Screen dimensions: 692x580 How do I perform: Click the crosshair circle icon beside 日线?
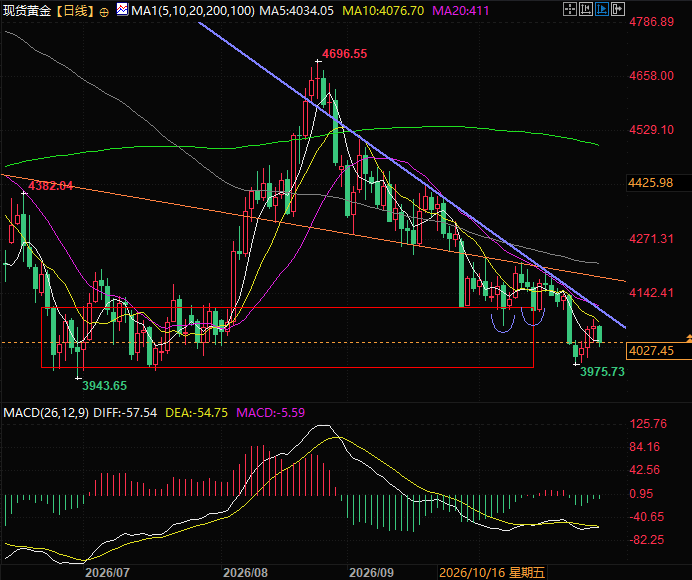pos(104,12)
